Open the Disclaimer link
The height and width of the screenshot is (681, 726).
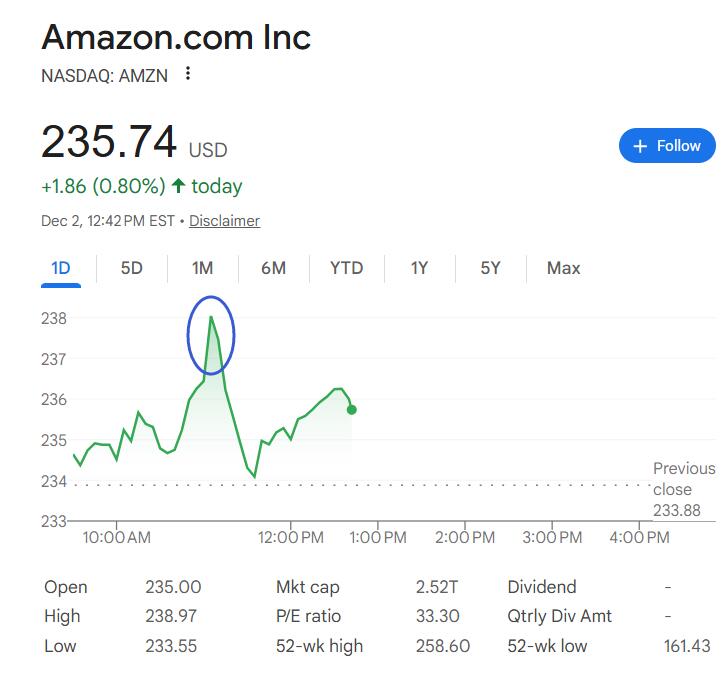coord(224,221)
